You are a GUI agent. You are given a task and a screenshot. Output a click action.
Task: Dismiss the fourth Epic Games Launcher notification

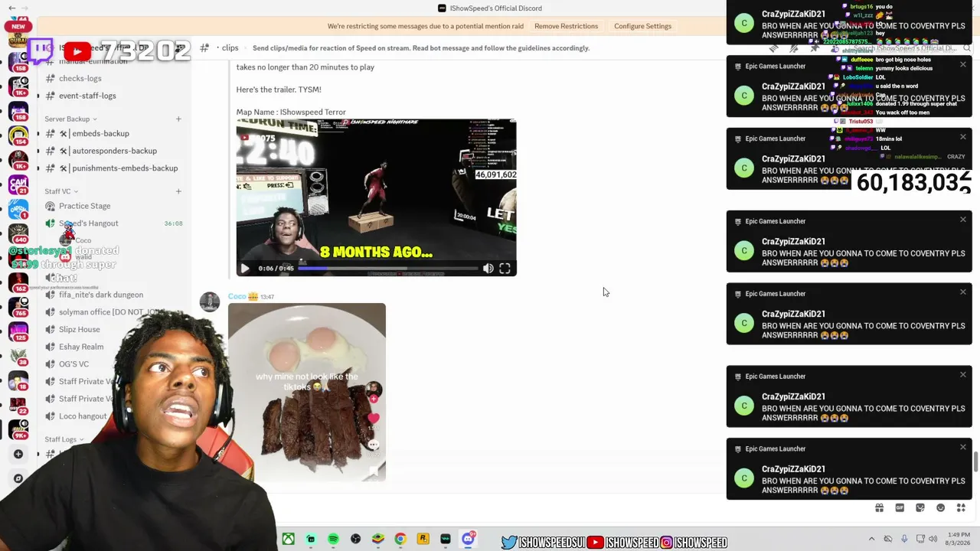click(x=963, y=220)
